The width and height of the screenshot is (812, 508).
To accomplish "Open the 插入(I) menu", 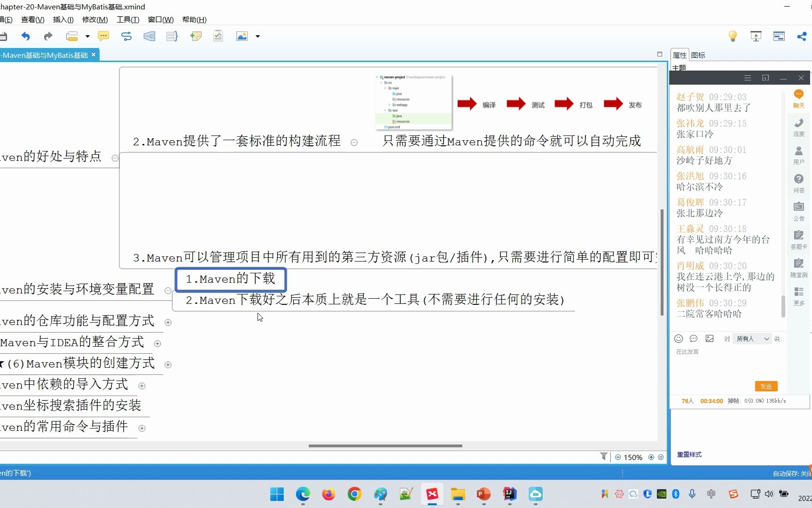I will coord(63,19).
